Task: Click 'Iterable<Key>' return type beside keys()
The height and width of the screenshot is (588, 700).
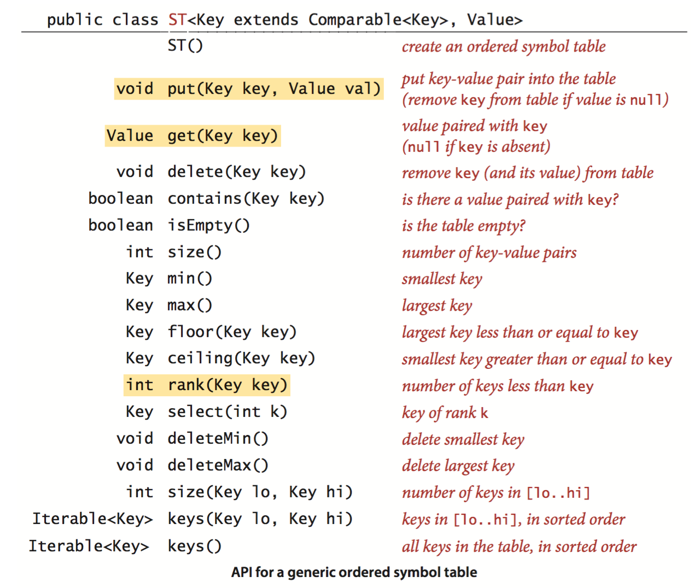Action: point(89,546)
